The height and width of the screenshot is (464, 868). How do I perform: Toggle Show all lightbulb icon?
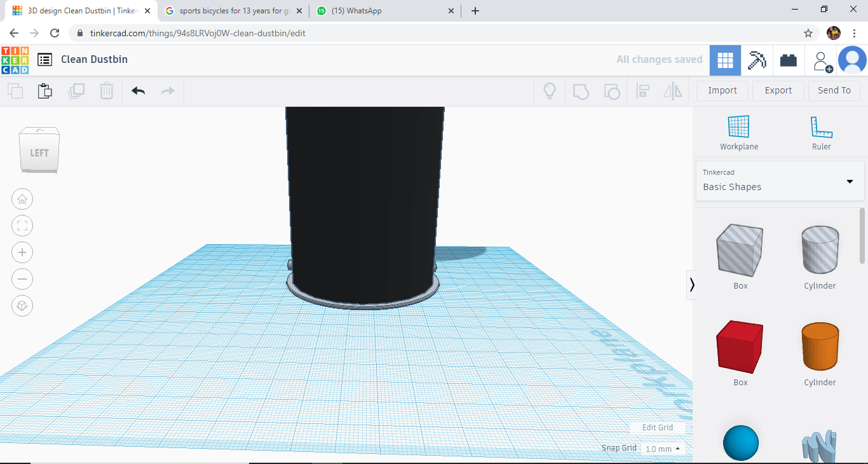(x=550, y=91)
